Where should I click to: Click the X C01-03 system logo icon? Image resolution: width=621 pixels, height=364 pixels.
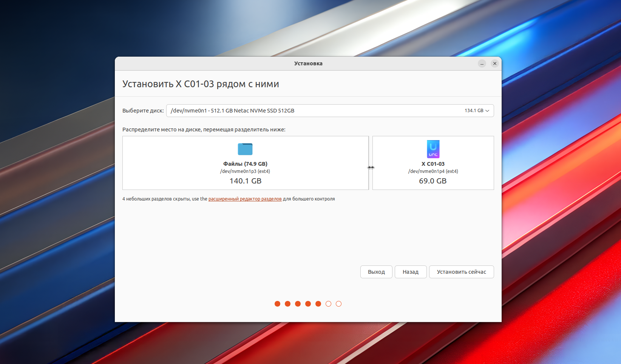pyautogui.click(x=433, y=149)
